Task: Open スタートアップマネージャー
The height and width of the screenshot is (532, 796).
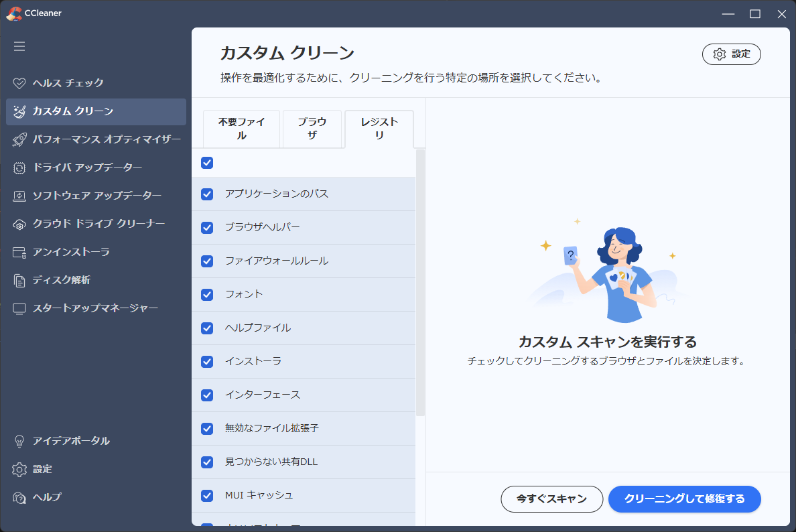Action: click(96, 309)
